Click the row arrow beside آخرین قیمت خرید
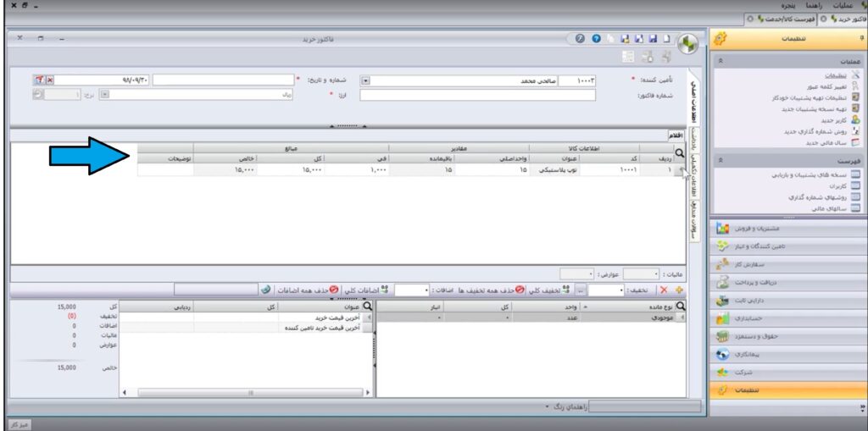Viewport: 868px width, 431px height. coord(366,318)
